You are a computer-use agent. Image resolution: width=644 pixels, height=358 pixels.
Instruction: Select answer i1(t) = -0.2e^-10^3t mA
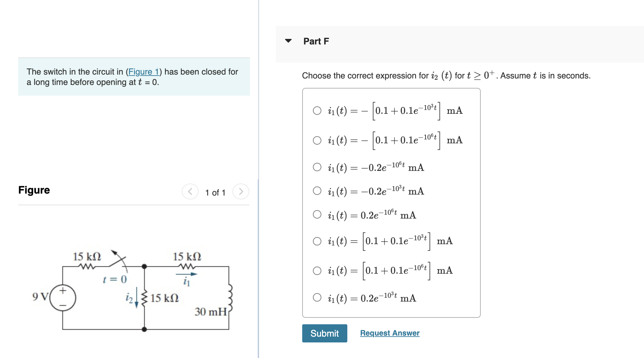316,191
